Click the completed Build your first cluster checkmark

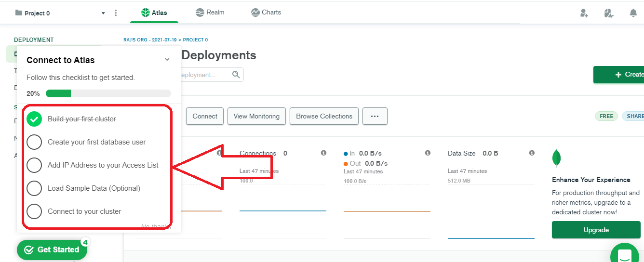tap(34, 119)
